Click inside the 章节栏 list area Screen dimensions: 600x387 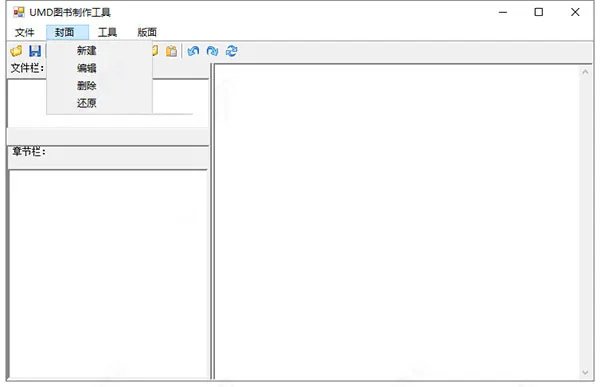pyautogui.click(x=108, y=274)
